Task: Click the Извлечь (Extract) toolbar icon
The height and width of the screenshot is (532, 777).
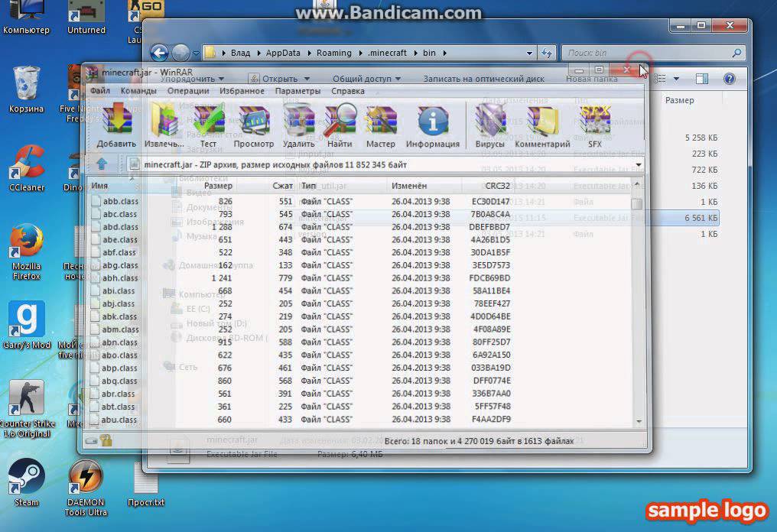Action: (164, 125)
